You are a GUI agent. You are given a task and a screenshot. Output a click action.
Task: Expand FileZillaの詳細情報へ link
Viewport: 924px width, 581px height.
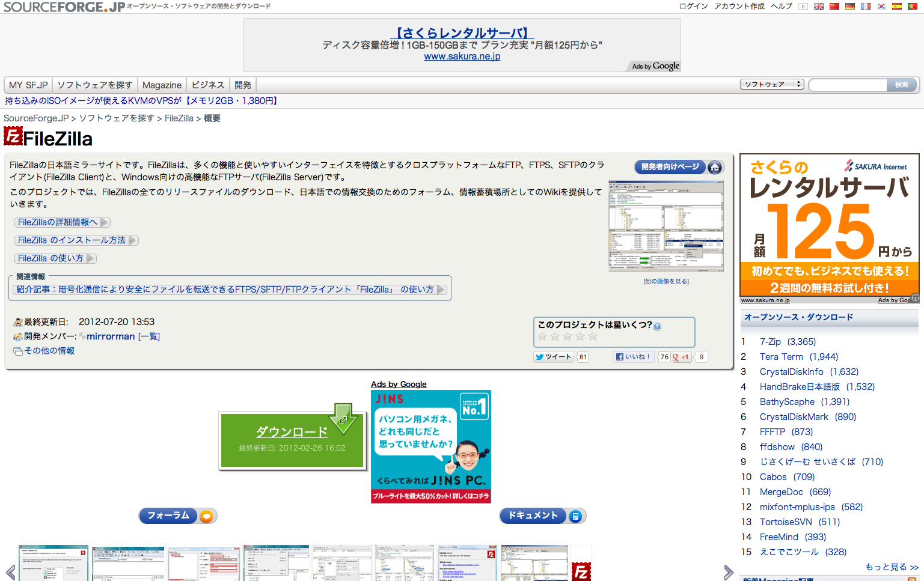(x=62, y=222)
